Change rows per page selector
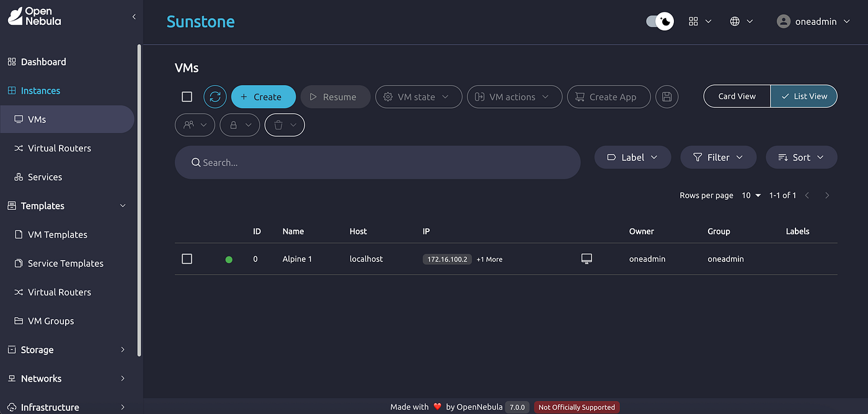Screen dimensions: 868x414 coord(751,195)
